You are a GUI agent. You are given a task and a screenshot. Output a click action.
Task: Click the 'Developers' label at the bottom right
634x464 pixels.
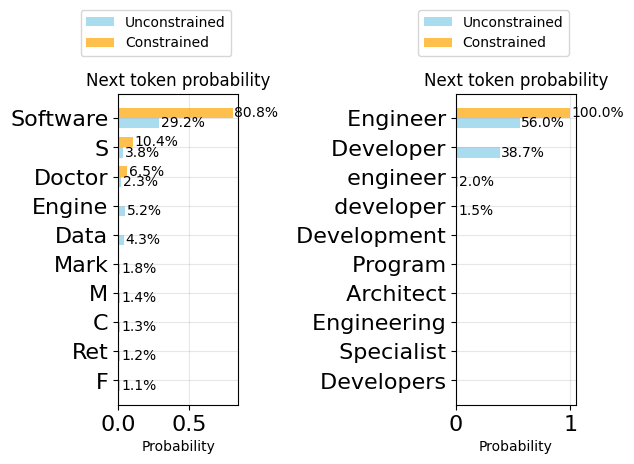click(383, 381)
